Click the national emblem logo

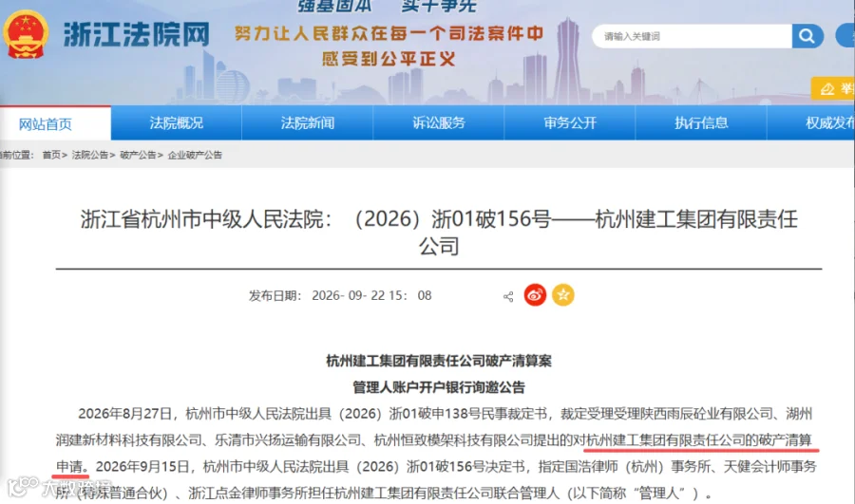tap(25, 34)
